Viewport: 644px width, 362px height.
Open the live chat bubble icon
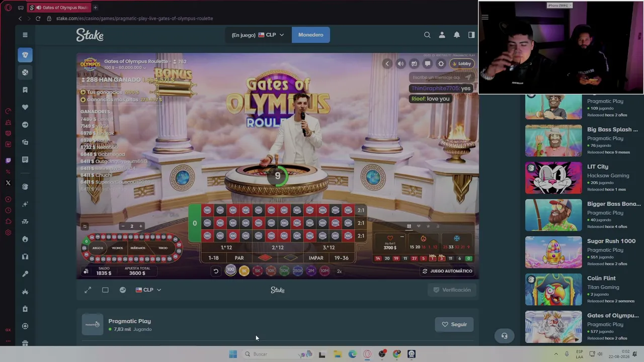[x=427, y=64]
